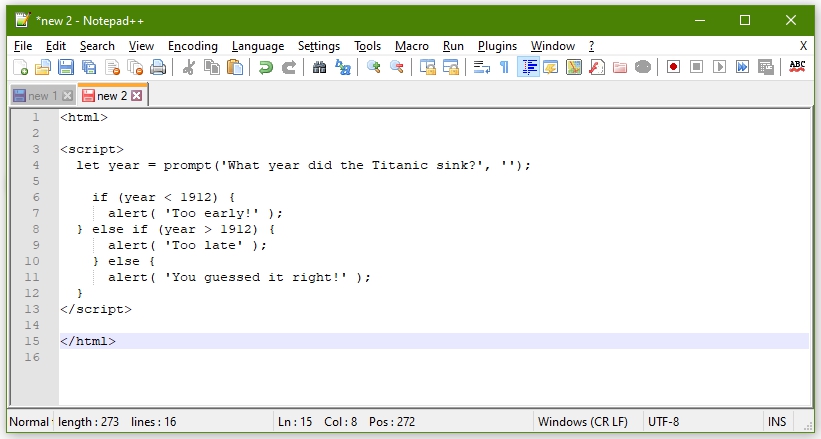
Task: Click the 'You guessed it right!' alert line
Action: (x=239, y=277)
